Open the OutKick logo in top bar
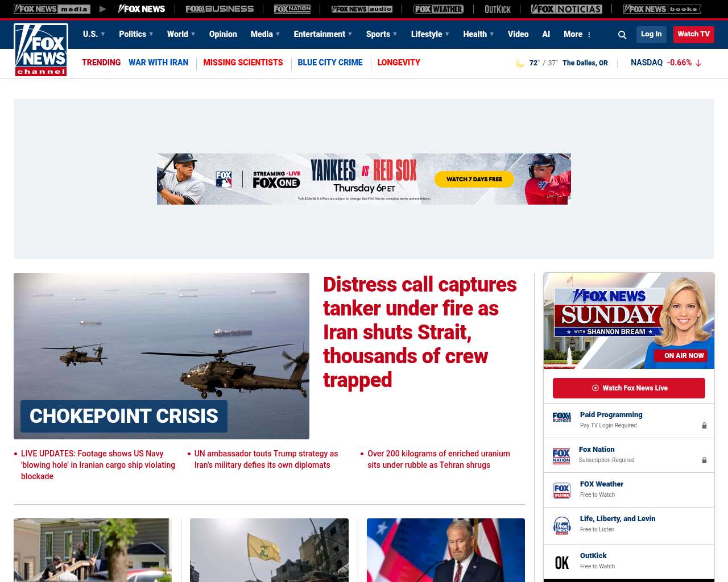Image resolution: width=728 pixels, height=582 pixels. (498, 9)
